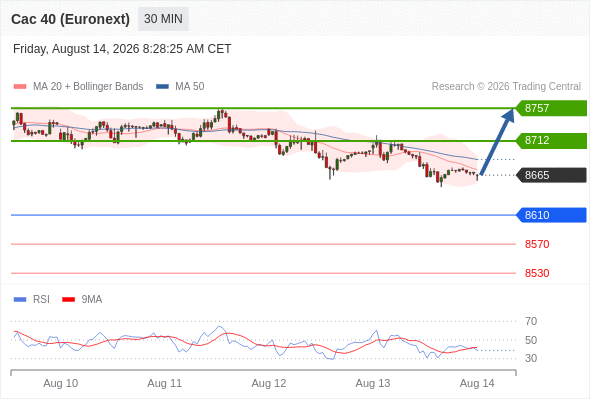Click the RSI legend label
The width and height of the screenshot is (590, 400).
click(41, 300)
